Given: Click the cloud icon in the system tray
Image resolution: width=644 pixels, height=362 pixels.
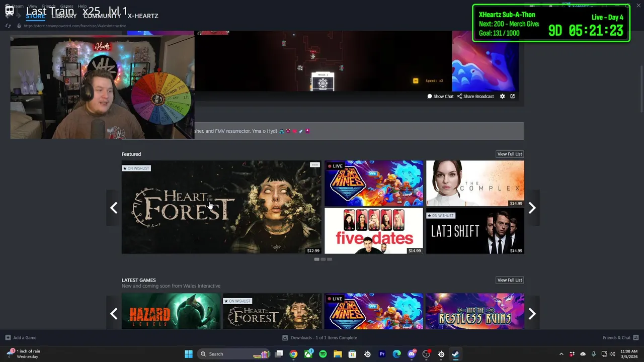Looking at the screenshot, I should pos(583,354).
